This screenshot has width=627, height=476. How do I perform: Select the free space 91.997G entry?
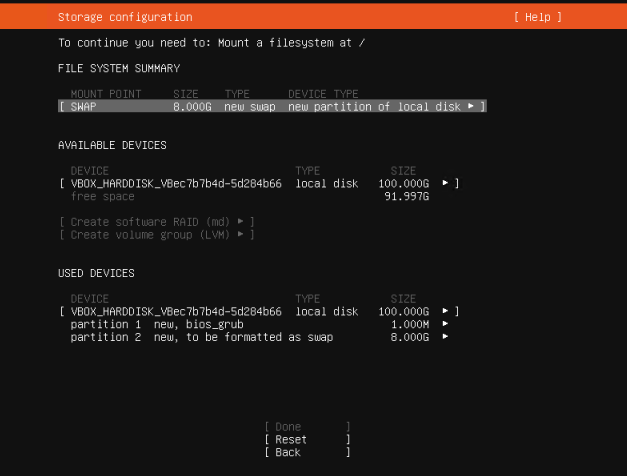(x=250, y=196)
